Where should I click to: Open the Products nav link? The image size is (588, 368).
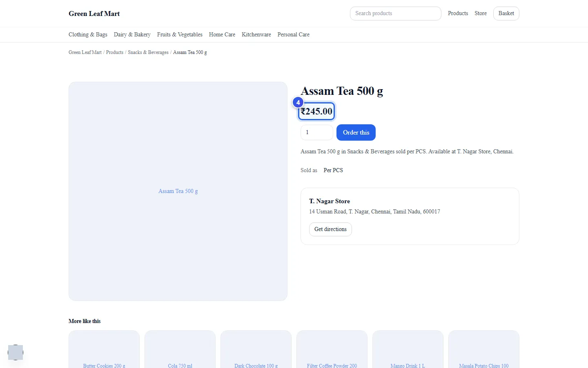pyautogui.click(x=458, y=13)
